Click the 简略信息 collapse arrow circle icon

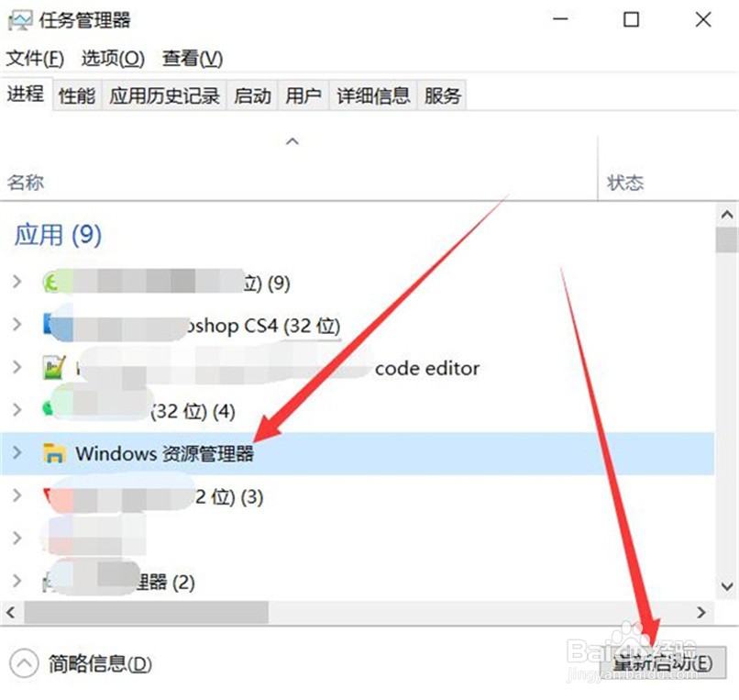pyautogui.click(x=24, y=664)
